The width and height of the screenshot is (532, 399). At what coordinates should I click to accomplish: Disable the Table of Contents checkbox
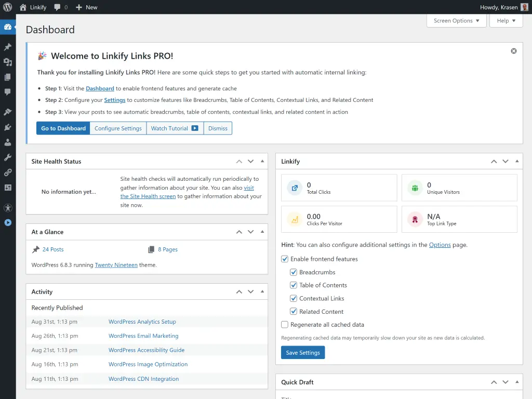[x=294, y=285]
